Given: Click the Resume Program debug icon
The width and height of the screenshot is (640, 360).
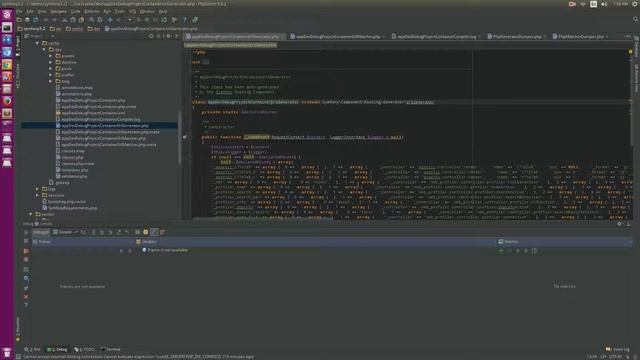Looking at the screenshot, I should 26,232.
